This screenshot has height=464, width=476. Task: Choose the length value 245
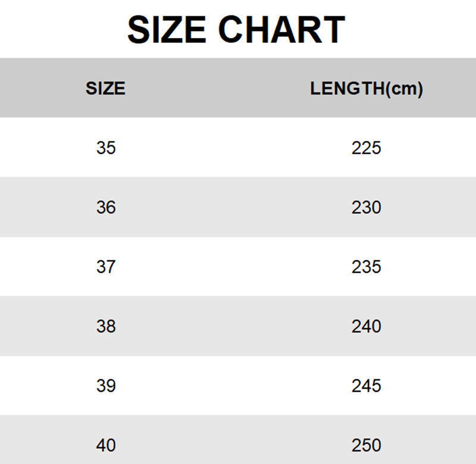click(366, 385)
